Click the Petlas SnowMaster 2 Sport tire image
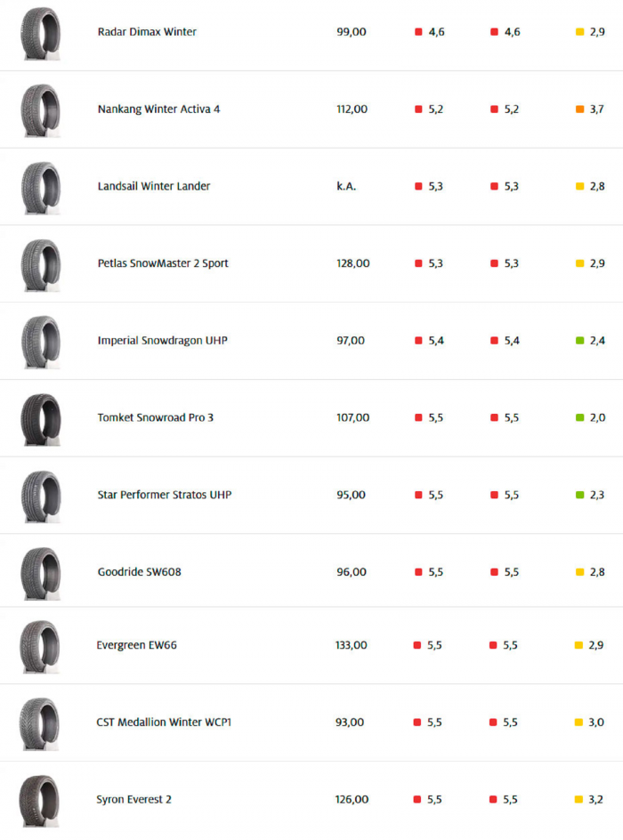Viewport: 623px width, 840px height. point(41,265)
